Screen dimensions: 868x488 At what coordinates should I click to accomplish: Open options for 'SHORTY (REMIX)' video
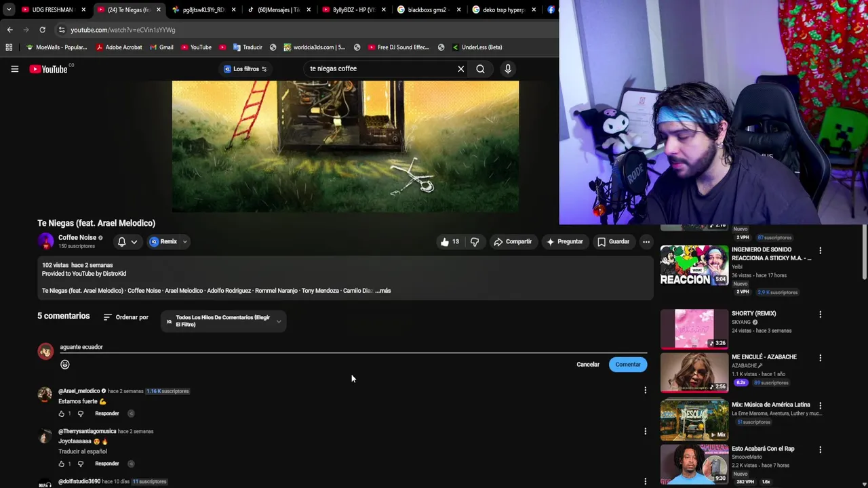(x=820, y=314)
